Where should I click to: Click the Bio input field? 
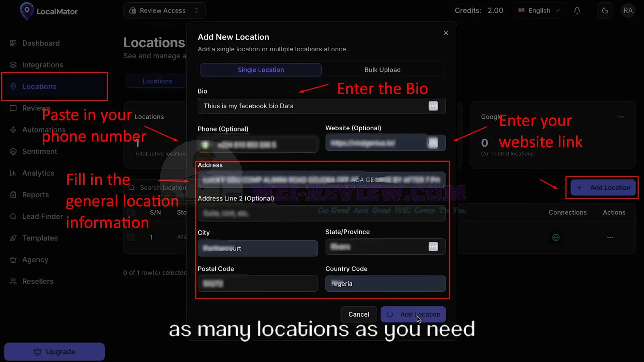(x=321, y=106)
